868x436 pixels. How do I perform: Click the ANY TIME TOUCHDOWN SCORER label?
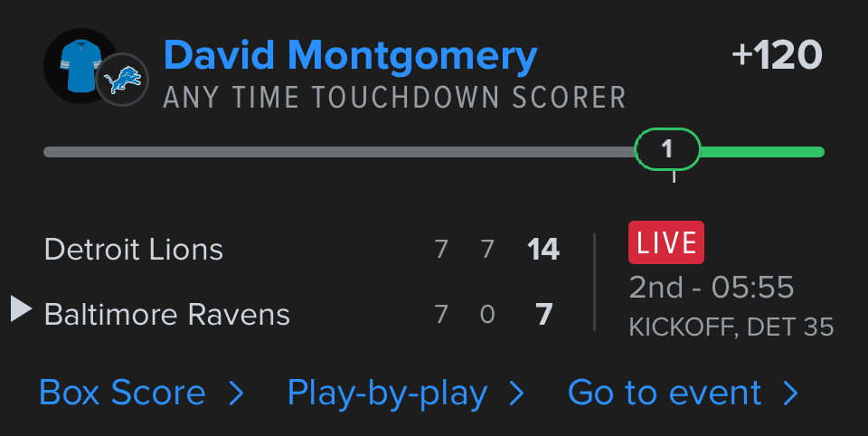pos(394,98)
